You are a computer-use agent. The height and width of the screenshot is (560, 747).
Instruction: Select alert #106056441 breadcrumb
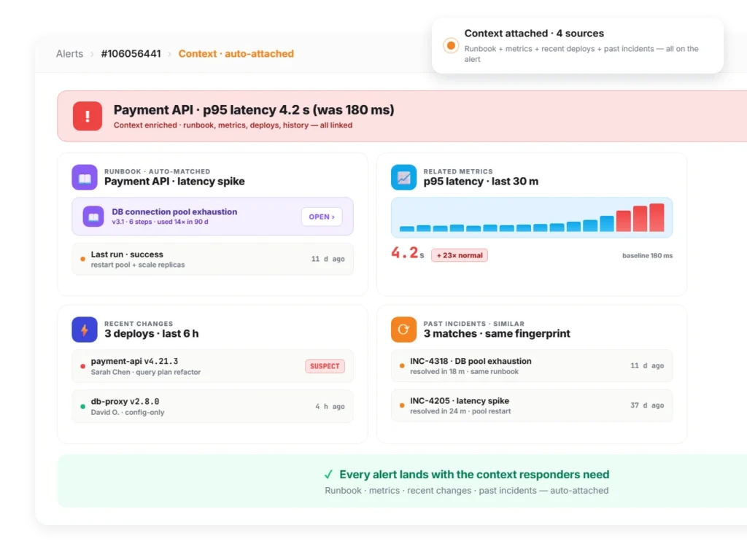point(131,54)
